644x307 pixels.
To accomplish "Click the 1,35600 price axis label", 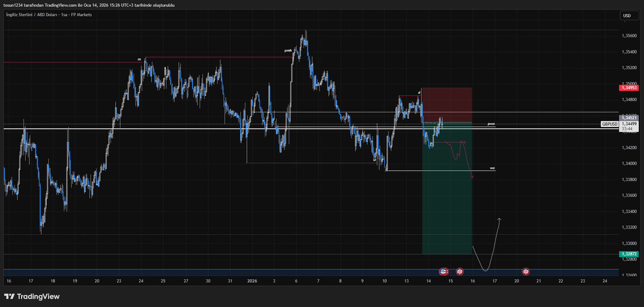I will [x=630, y=36].
